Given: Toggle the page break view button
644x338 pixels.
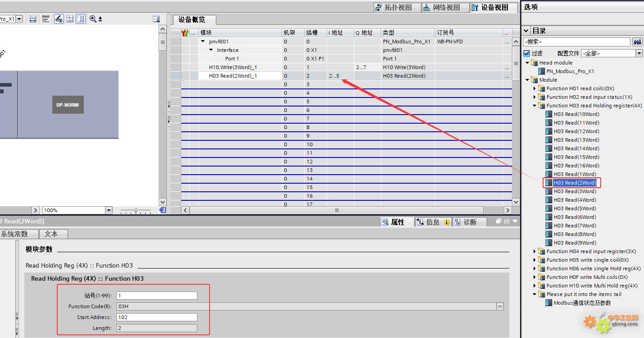Looking at the screenshot, I should point(70,19).
